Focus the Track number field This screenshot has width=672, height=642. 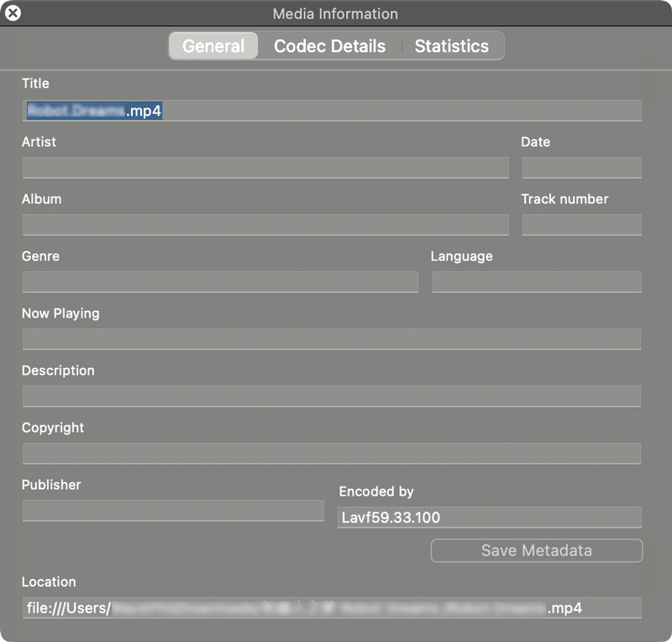point(581,225)
